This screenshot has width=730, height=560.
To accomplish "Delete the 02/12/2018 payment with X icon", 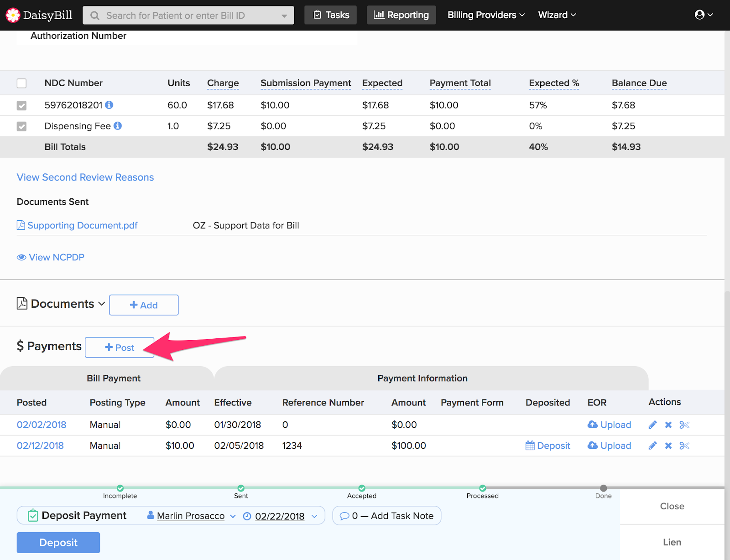I will point(668,446).
